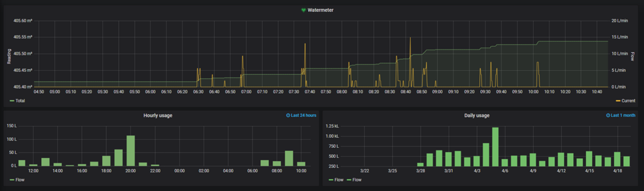Click the 15 L/min flow axis label

pos(619,37)
